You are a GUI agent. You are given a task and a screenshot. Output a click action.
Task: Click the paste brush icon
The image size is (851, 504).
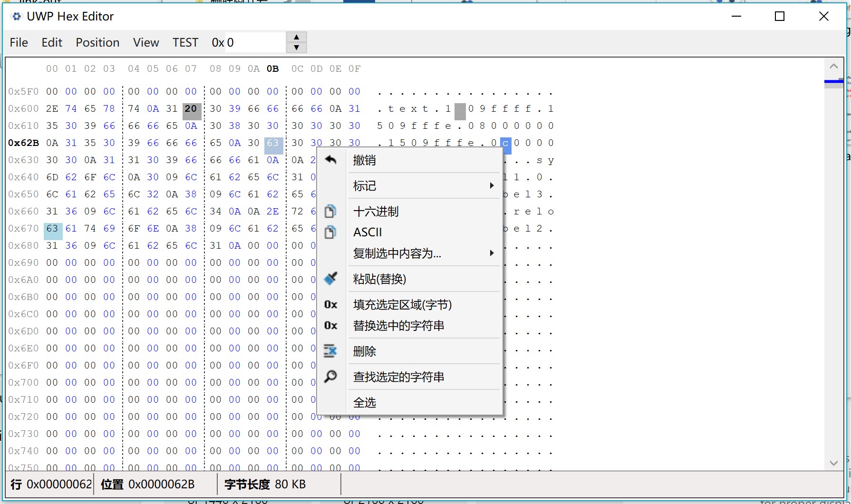pyautogui.click(x=330, y=279)
